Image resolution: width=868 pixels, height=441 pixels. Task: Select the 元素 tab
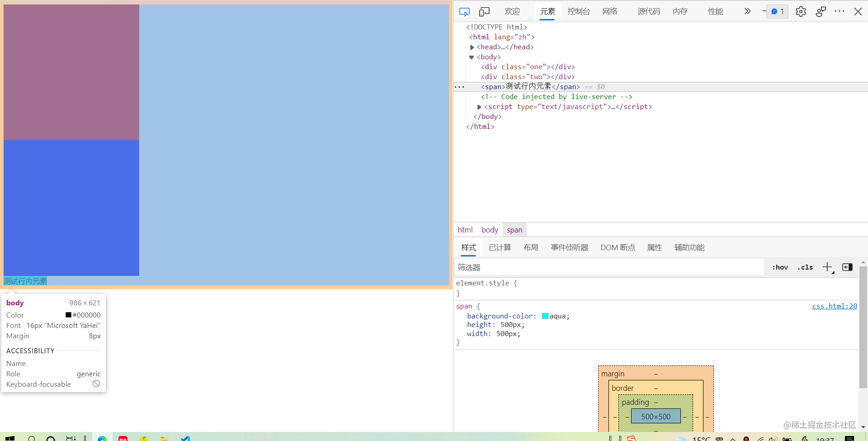tap(547, 11)
